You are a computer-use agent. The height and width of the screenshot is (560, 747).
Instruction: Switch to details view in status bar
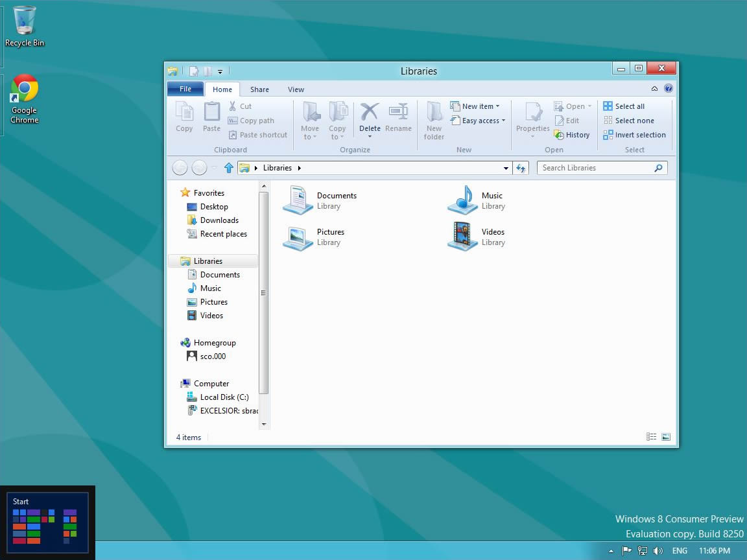(x=652, y=437)
